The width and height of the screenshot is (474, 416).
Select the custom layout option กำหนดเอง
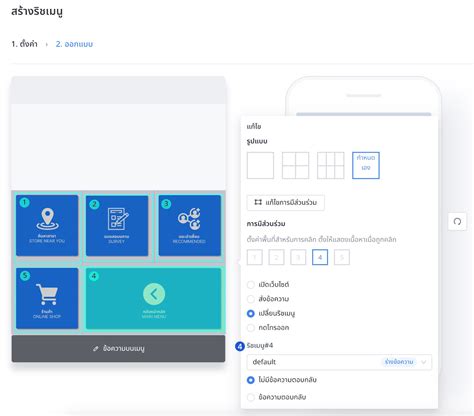[x=366, y=165]
